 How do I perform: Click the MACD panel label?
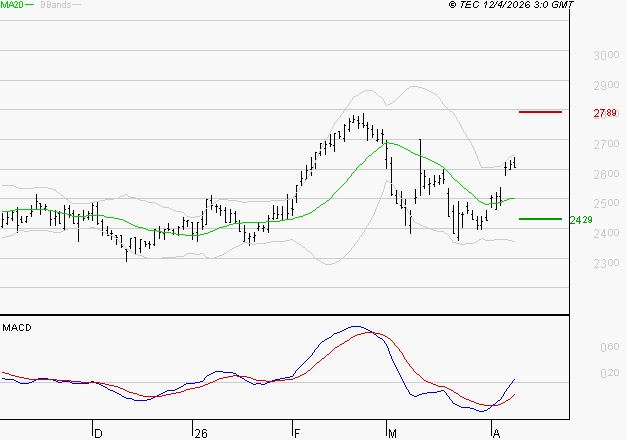17,328
